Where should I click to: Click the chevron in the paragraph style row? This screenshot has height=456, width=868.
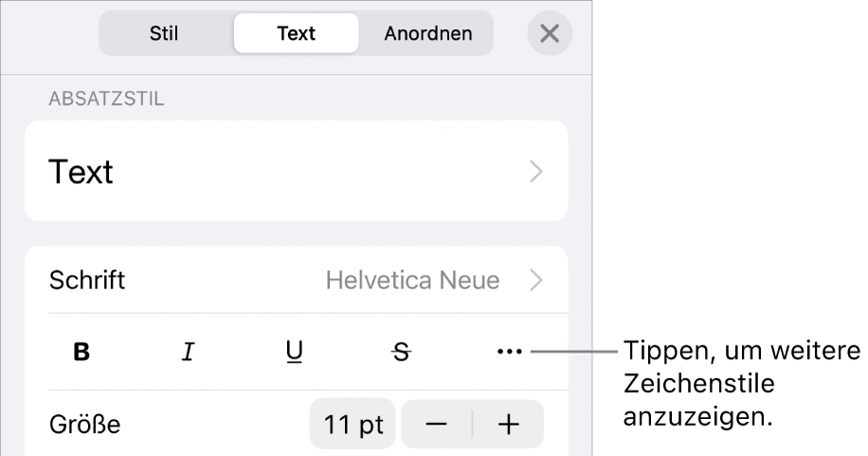coord(536,172)
